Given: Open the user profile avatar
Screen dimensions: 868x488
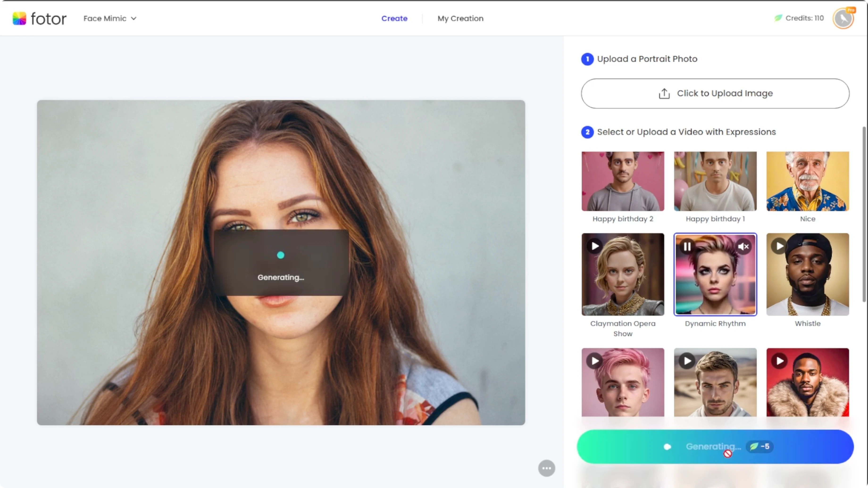Looking at the screenshot, I should tap(843, 19).
